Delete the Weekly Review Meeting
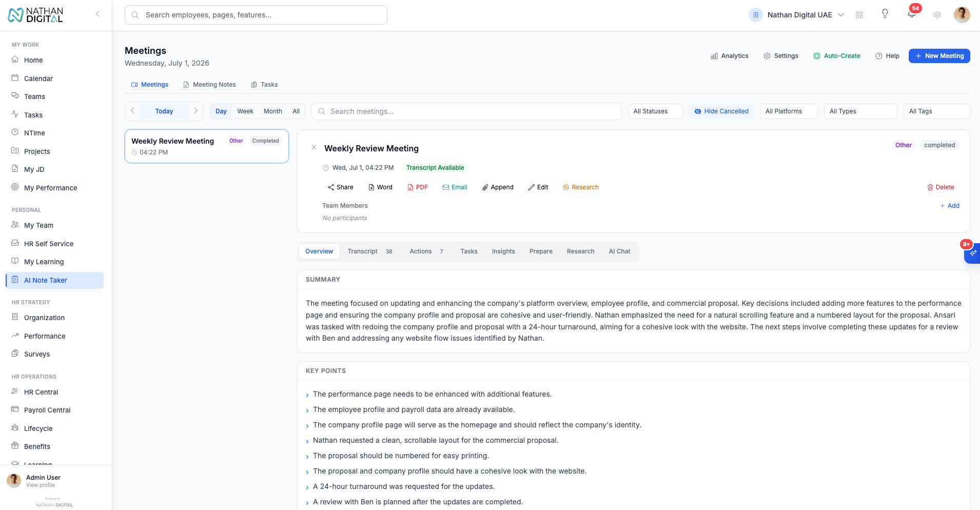The width and height of the screenshot is (980, 510). pyautogui.click(x=940, y=187)
